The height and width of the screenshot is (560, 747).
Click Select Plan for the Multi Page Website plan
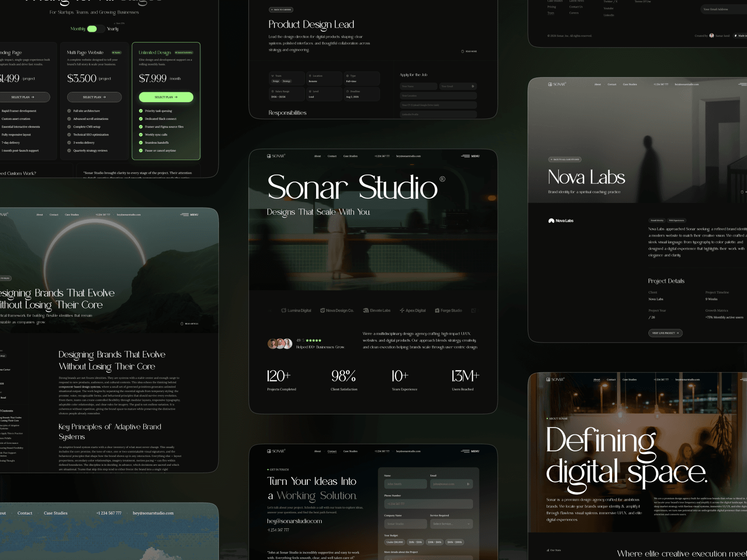point(94,97)
